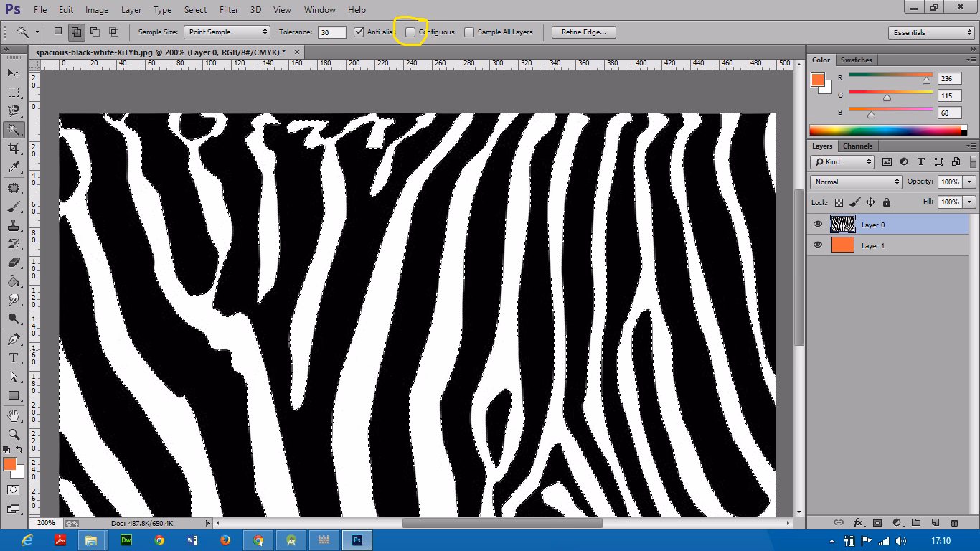Add a layer mask to Layer 0
Image resolution: width=980 pixels, height=551 pixels.
[x=877, y=523]
